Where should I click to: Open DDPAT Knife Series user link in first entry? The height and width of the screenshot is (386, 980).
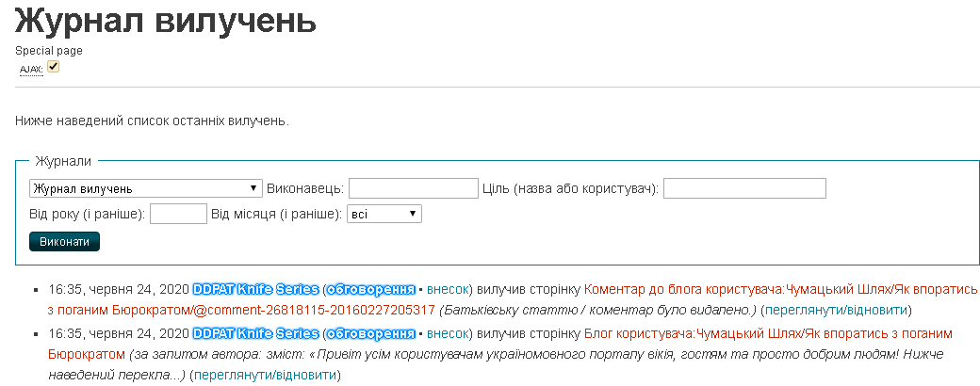coord(255,286)
